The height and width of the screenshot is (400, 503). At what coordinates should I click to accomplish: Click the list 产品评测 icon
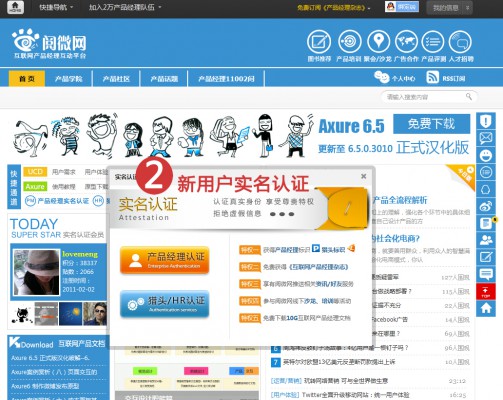[433, 42]
